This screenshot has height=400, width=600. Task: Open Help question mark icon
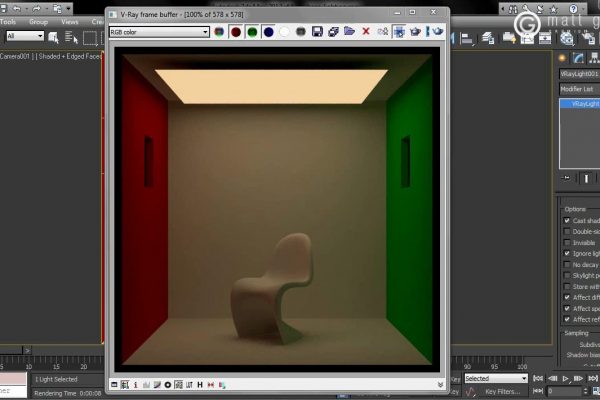point(573,8)
